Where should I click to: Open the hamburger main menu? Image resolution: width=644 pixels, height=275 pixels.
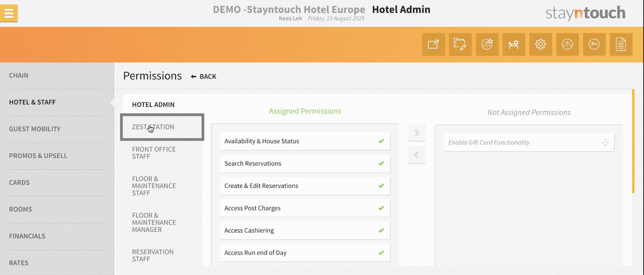9,13
